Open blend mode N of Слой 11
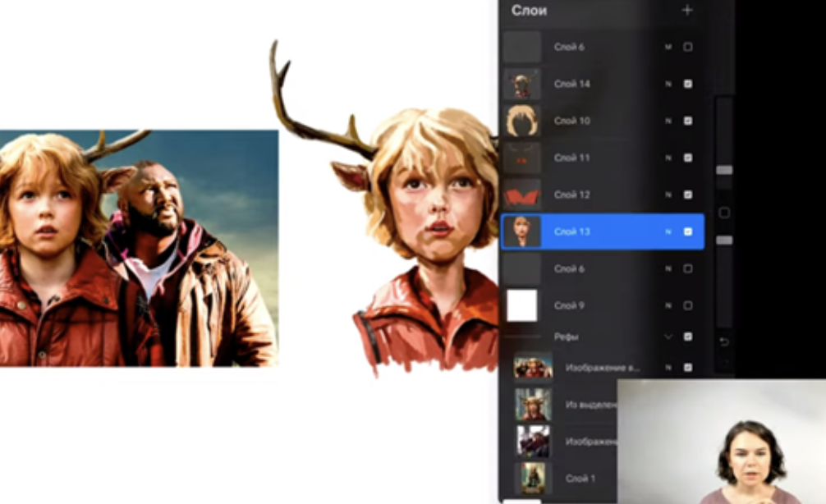 (668, 158)
